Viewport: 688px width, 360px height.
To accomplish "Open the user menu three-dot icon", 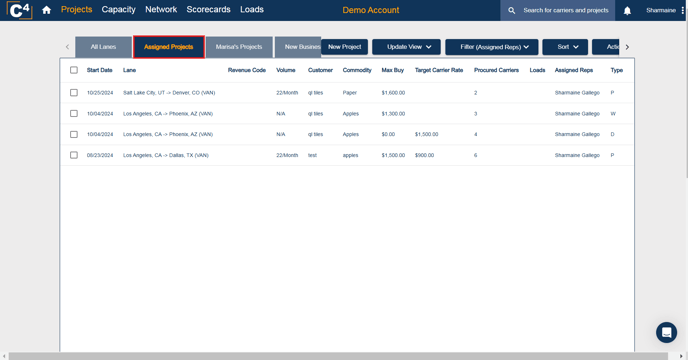I will tap(683, 10).
